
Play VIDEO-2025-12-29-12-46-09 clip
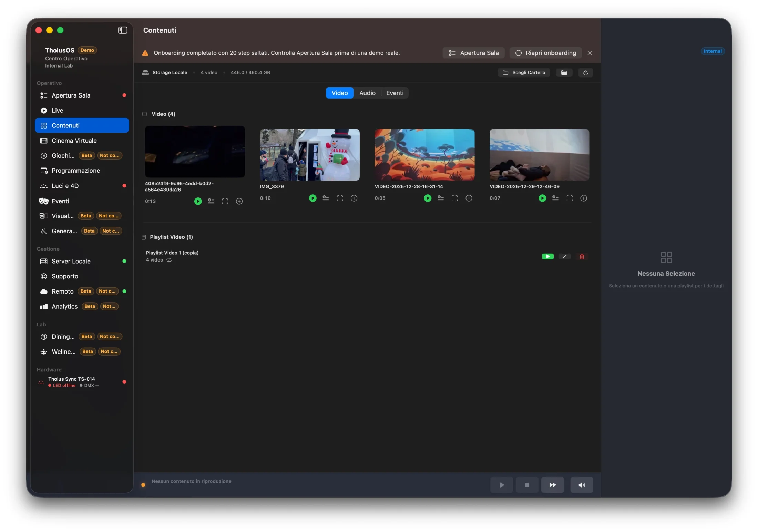542,198
